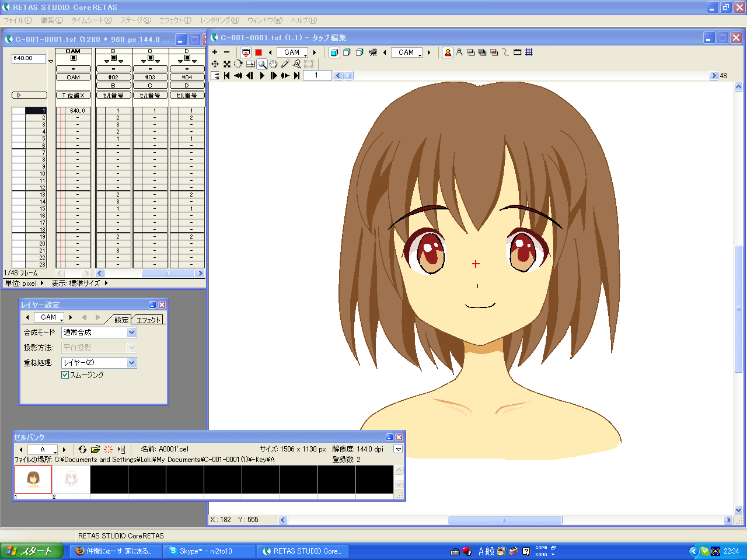This screenshot has height=560, width=747.
Task: Toggle the スムージング checkbox
Action: click(x=65, y=375)
